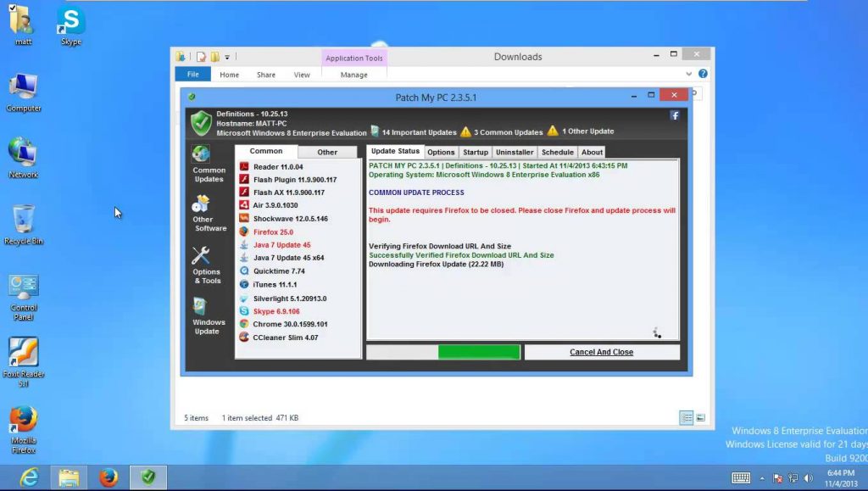Open Help in Downloads window
Image resolution: width=868 pixels, height=491 pixels.
(x=703, y=74)
